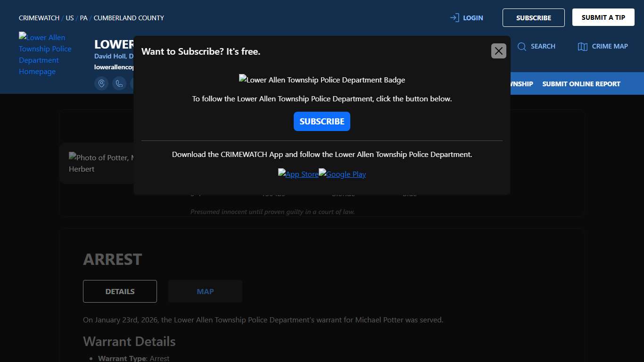The image size is (644, 362).
Task: Click the location pin icon
Action: coord(101,83)
